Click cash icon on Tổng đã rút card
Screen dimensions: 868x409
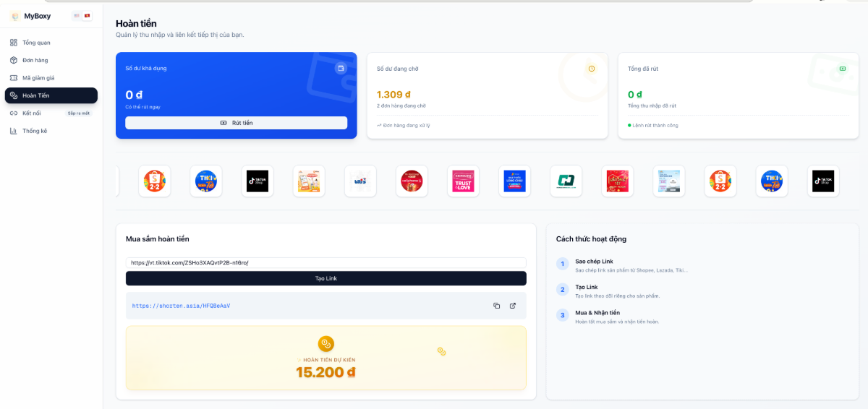click(x=842, y=69)
